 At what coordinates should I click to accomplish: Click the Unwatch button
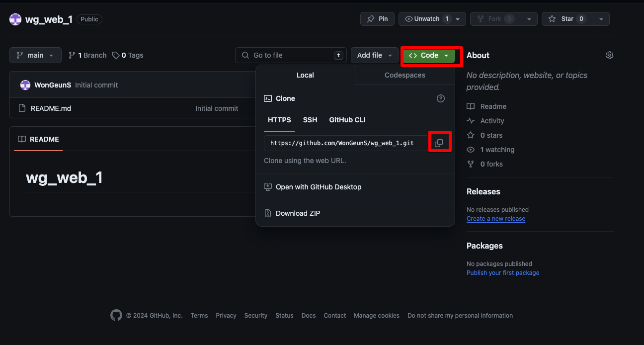tap(427, 19)
